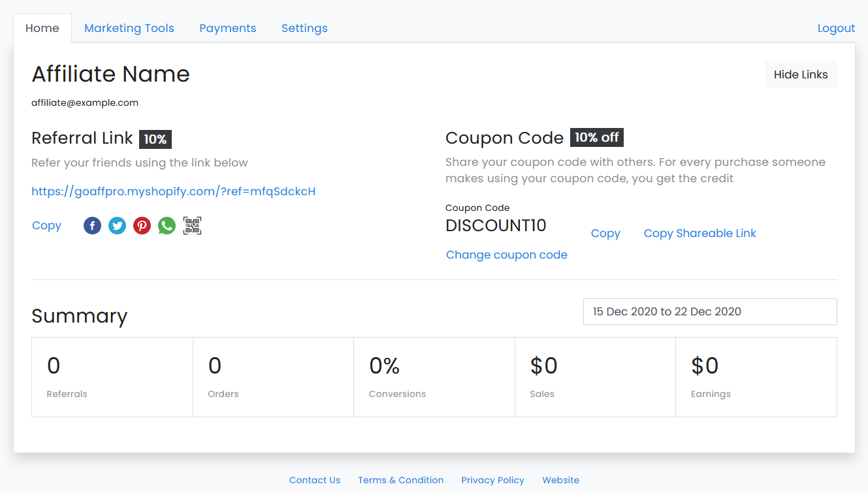This screenshot has height=493, width=868.
Task: Show the referral link QR code
Action: (x=192, y=225)
